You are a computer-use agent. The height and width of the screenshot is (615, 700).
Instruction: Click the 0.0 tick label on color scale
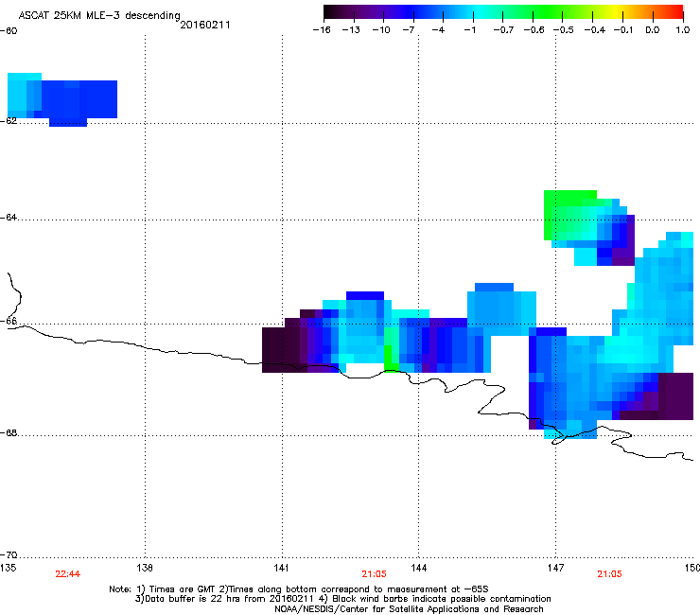(x=653, y=30)
